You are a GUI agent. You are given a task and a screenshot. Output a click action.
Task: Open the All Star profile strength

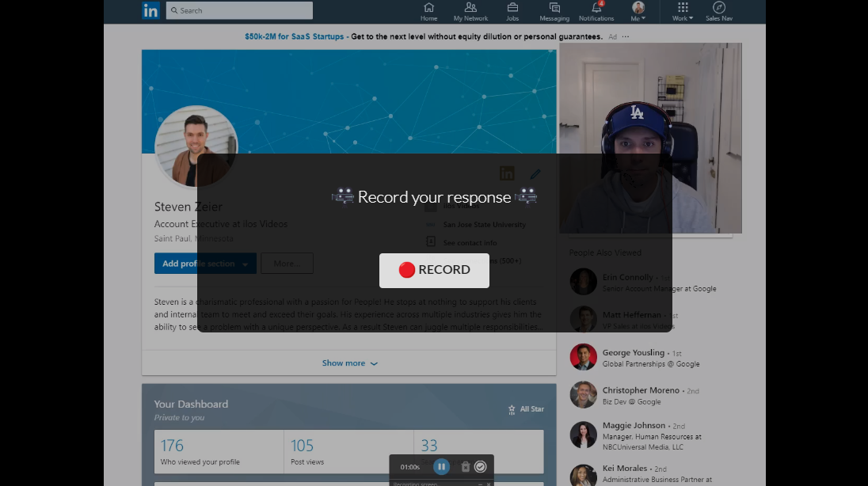click(526, 409)
